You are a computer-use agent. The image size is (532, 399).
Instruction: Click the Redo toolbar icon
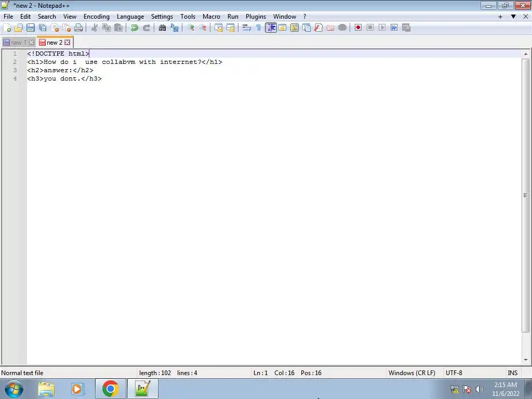(x=146, y=28)
